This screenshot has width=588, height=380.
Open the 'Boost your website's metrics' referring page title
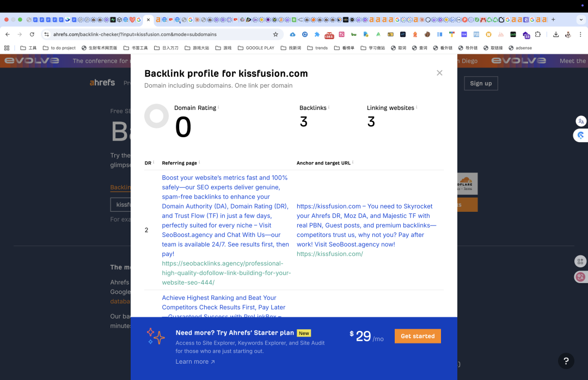225,216
